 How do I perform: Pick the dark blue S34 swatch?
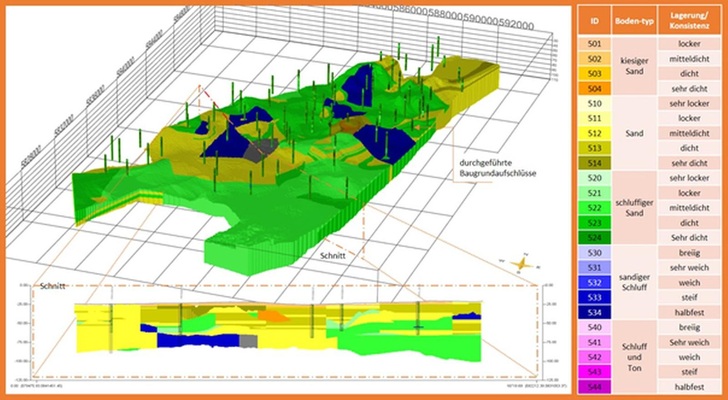point(594,312)
